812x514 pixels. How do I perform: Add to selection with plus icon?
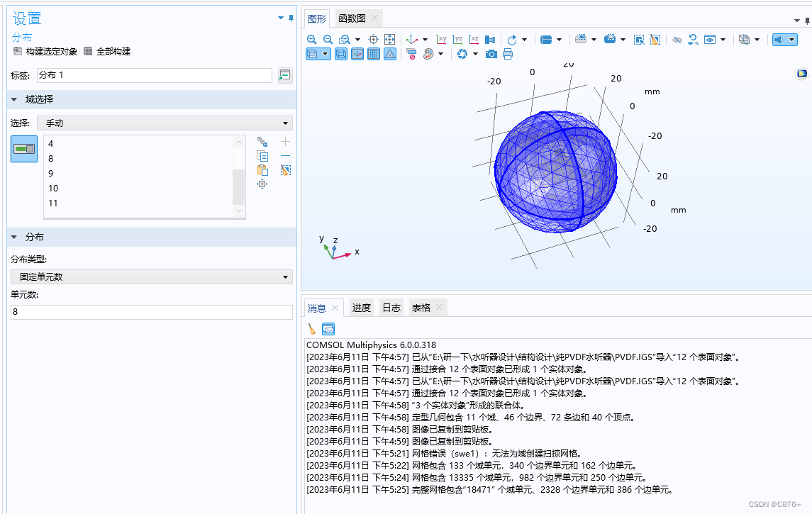tap(285, 141)
